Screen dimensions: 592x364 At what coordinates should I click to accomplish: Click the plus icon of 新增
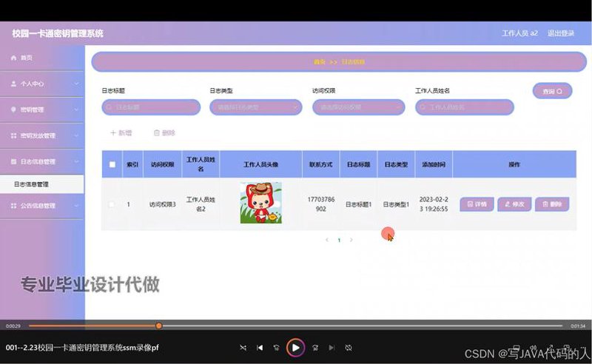[113, 133]
